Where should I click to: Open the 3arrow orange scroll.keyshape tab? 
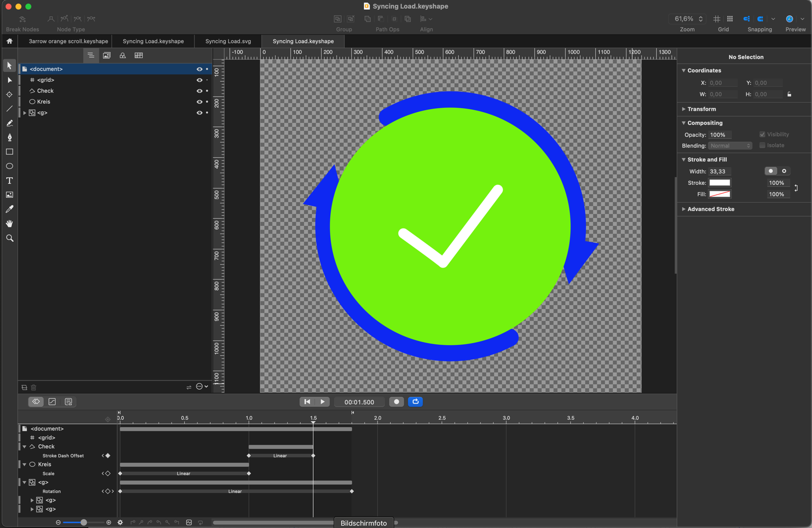(x=68, y=41)
